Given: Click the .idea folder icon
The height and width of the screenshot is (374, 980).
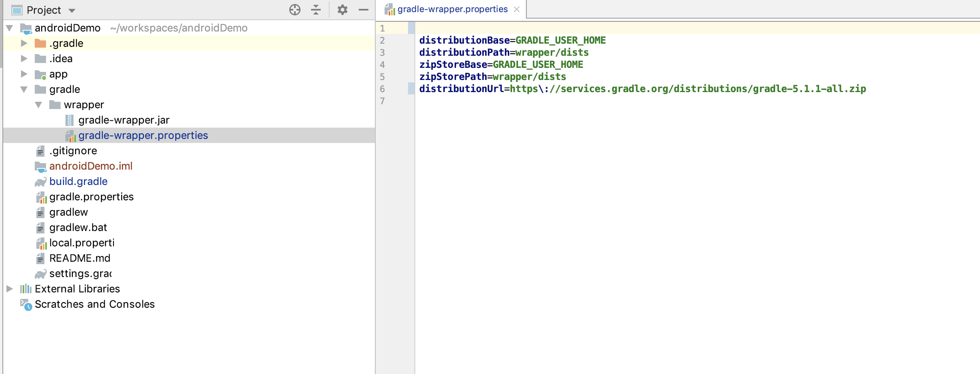Looking at the screenshot, I should 40,59.
